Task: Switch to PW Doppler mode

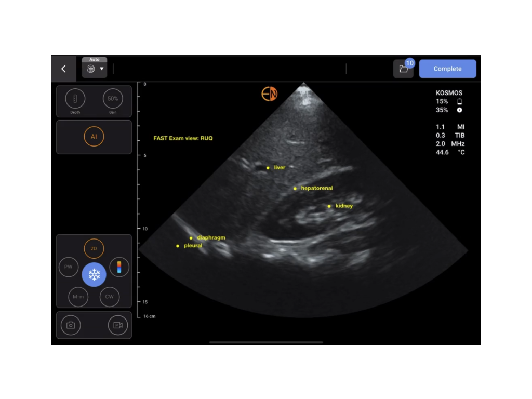Action: (68, 267)
